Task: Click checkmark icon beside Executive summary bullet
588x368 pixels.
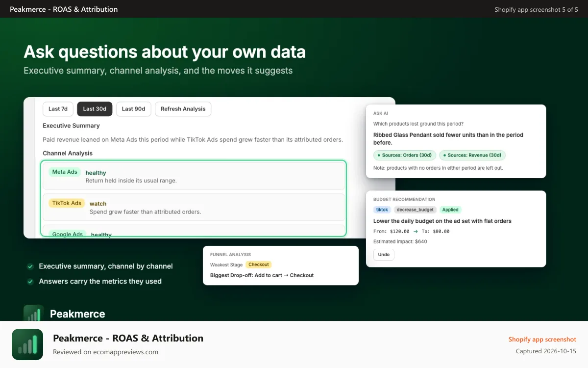Action: tap(30, 266)
